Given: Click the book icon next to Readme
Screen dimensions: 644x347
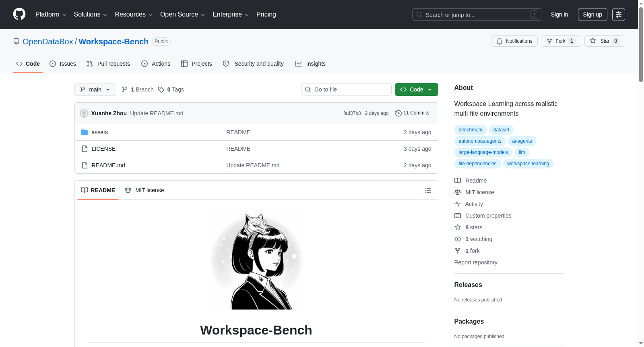Looking at the screenshot, I should 458,181.
